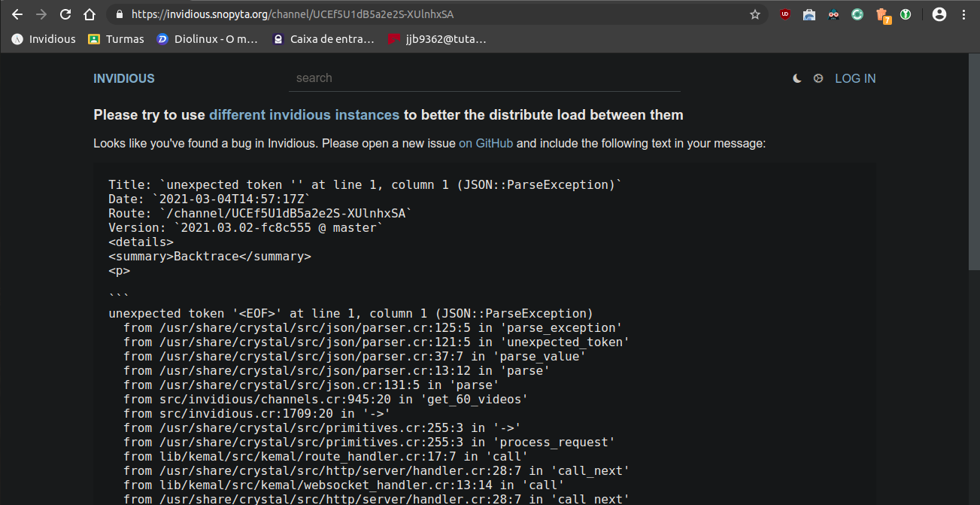Image resolution: width=980 pixels, height=505 pixels.
Task: Click the Route line in the error block
Action: click(x=260, y=213)
